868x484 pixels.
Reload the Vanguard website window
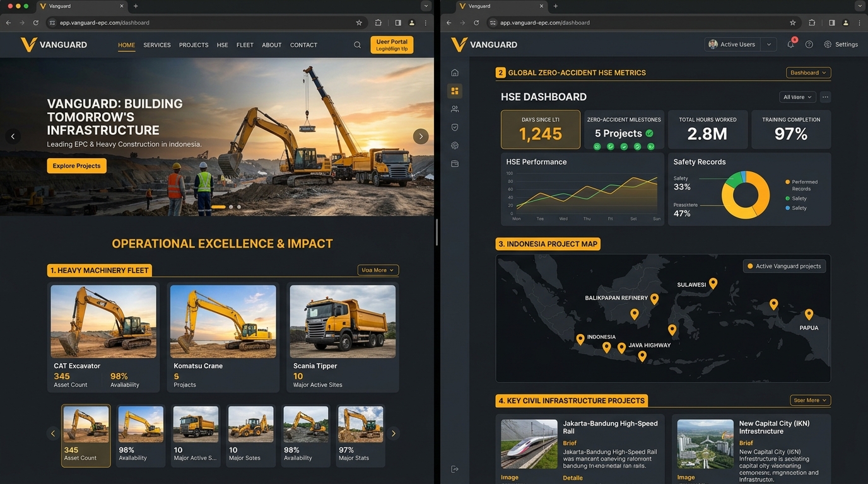36,23
